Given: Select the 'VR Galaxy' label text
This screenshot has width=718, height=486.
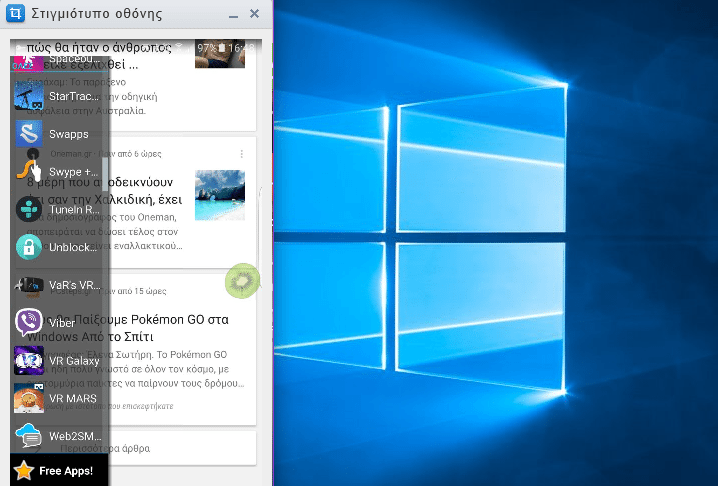Looking at the screenshot, I should point(74,361).
